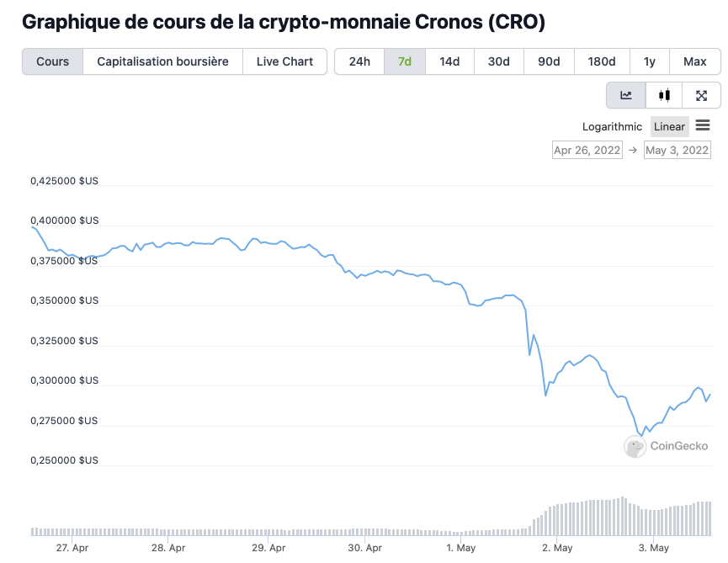This screenshot has width=728, height=563.
Task: Select the 7d time range
Action: point(404,61)
